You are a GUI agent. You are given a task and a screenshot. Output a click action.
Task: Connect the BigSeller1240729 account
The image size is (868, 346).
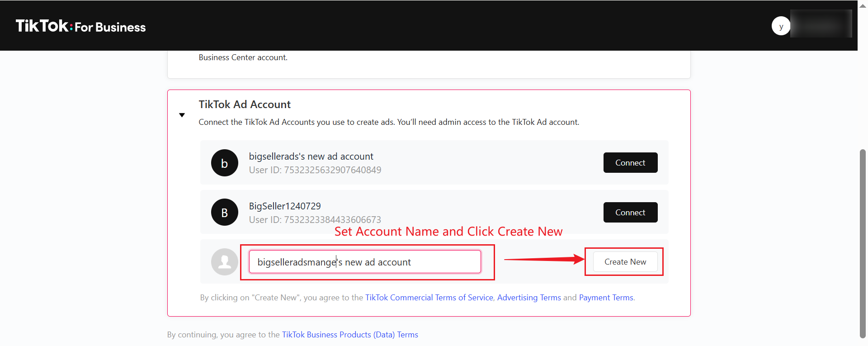click(630, 212)
